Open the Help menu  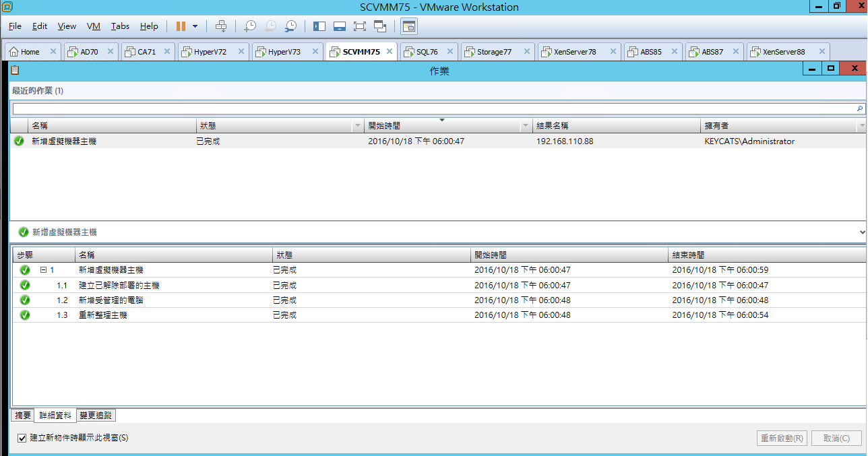149,26
